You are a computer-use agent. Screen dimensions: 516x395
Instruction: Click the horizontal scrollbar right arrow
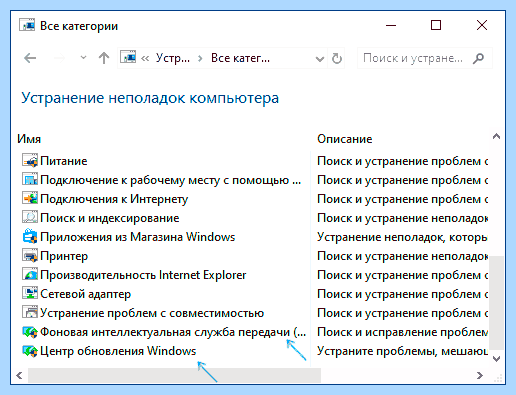(480, 375)
